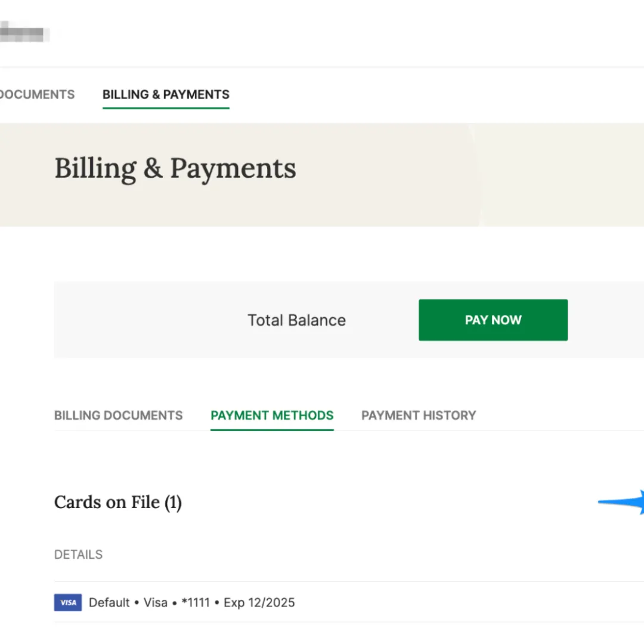The image size is (644, 644).
Task: Open the Documents top navigation tab
Action: (37, 94)
